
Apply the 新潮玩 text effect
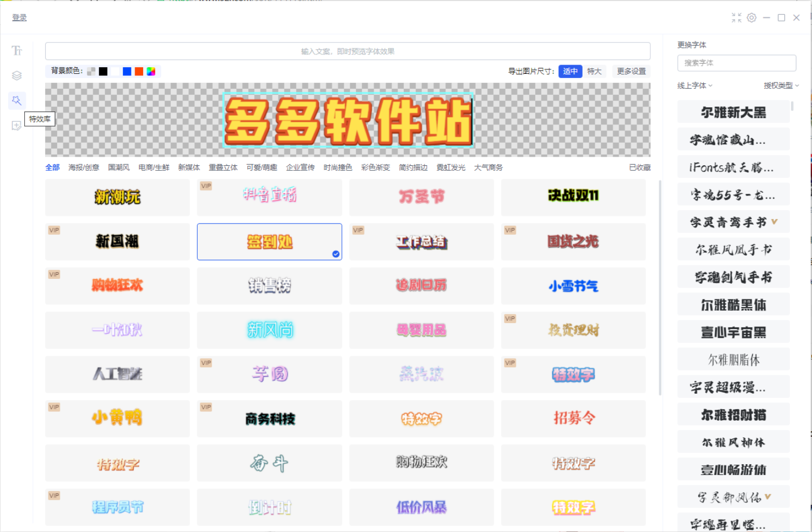tap(117, 198)
